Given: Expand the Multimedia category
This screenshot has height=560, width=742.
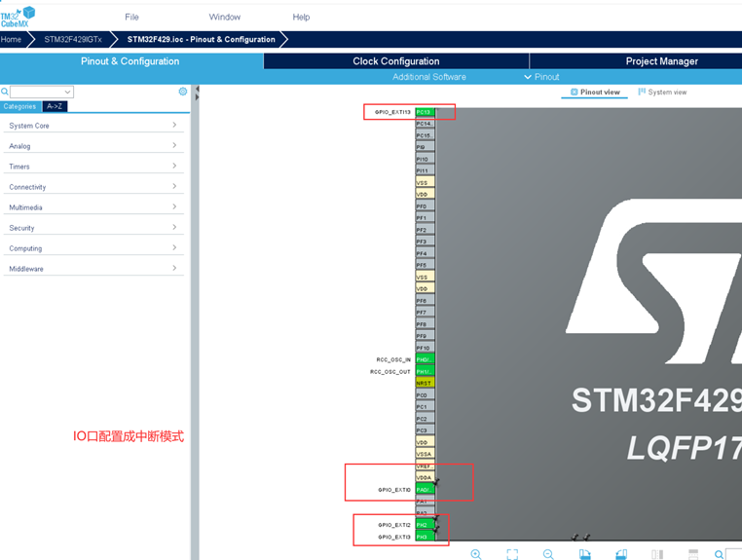Looking at the screenshot, I should pos(93,207).
